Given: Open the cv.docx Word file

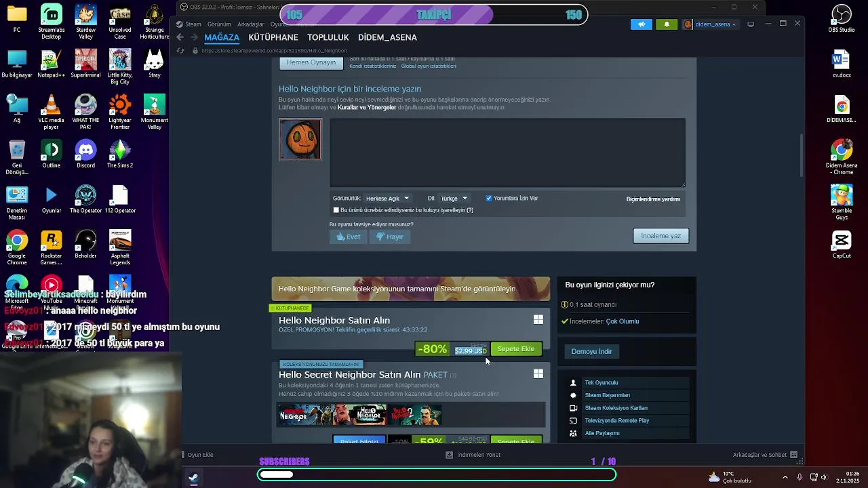Looking at the screenshot, I should (x=842, y=64).
